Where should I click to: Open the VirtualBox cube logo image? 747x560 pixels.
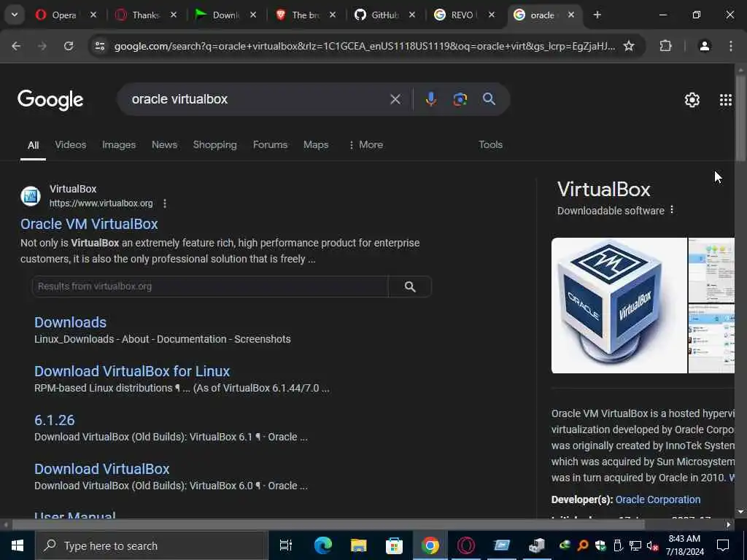[x=619, y=306]
